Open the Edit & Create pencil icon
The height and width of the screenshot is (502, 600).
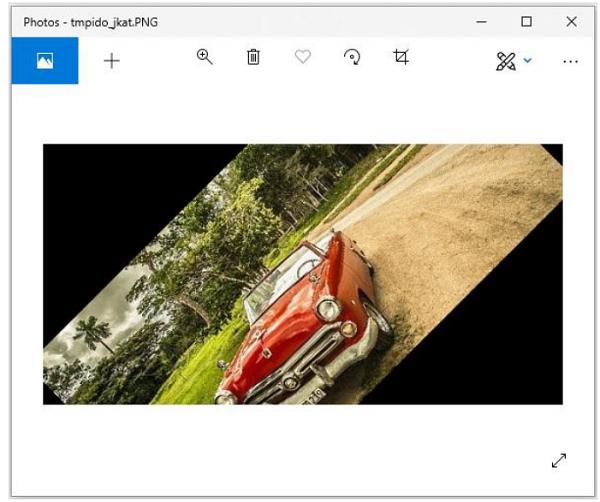(505, 61)
